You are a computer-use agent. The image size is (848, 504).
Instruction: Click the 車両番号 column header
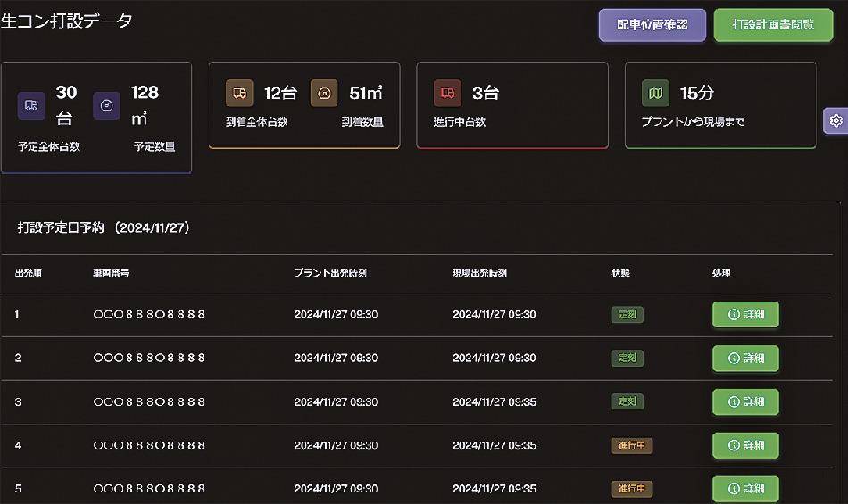111,273
